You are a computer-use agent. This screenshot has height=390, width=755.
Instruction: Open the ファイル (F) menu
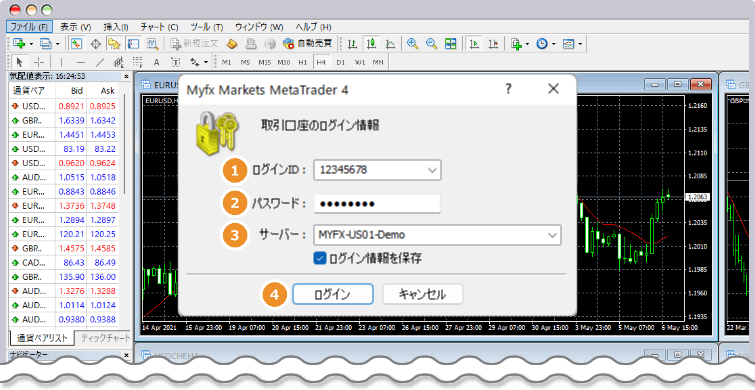[29, 27]
